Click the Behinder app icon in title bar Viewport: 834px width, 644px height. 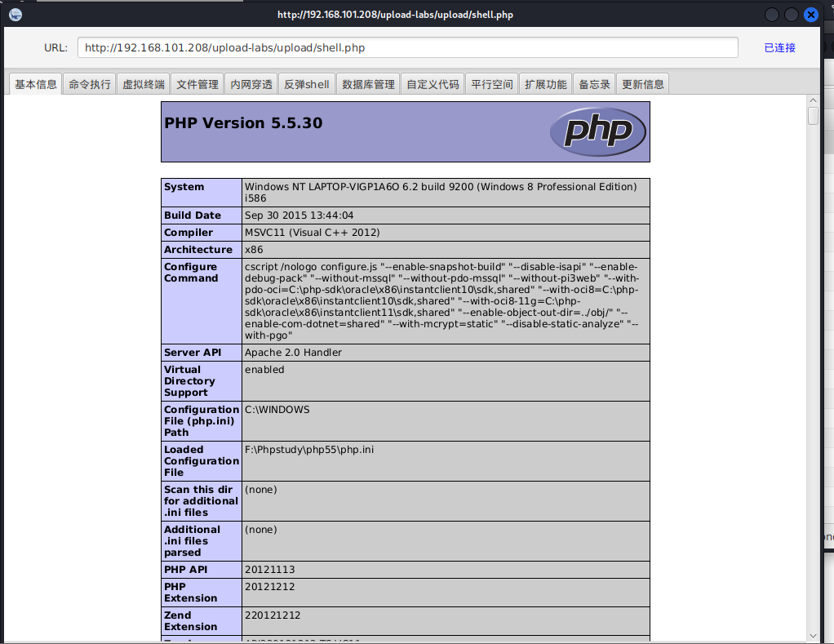(16, 15)
